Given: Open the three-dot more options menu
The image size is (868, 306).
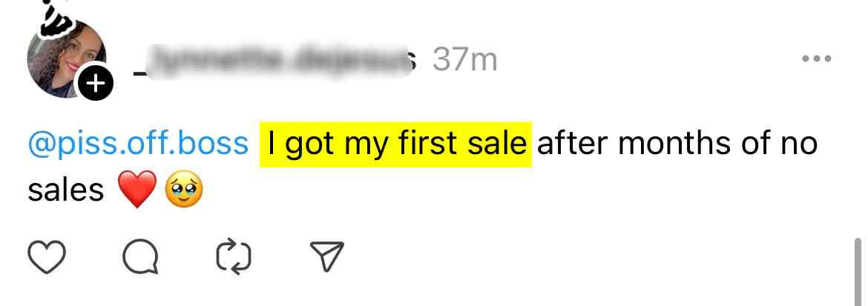Looking at the screenshot, I should (x=817, y=59).
